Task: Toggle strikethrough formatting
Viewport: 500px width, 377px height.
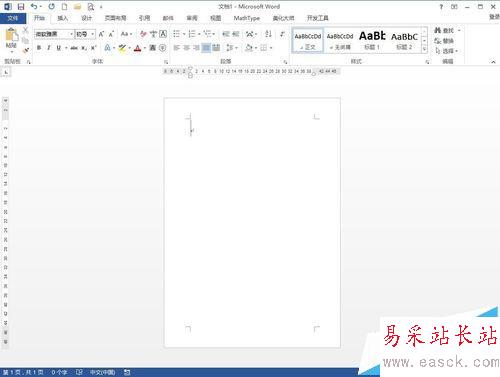Action: pyautogui.click(x=74, y=48)
